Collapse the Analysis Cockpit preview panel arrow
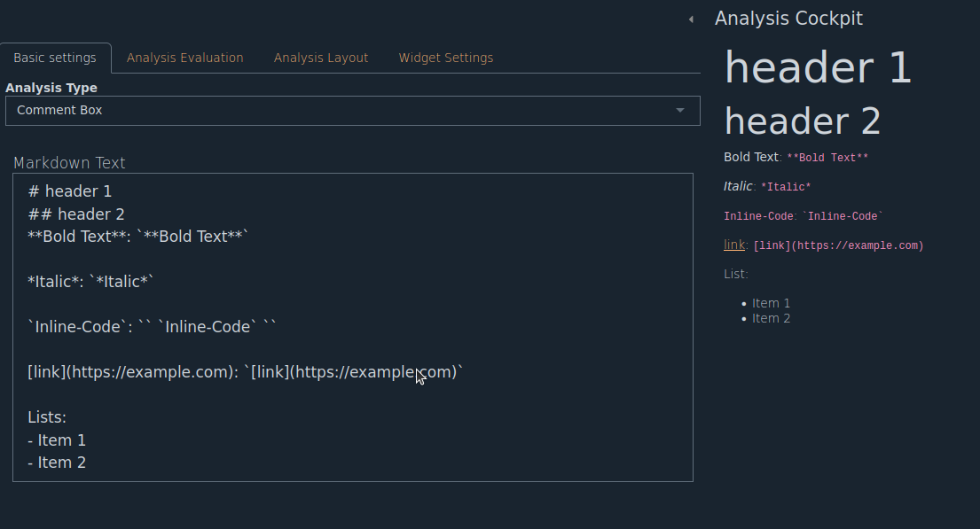The height and width of the screenshot is (529, 980). tap(691, 18)
